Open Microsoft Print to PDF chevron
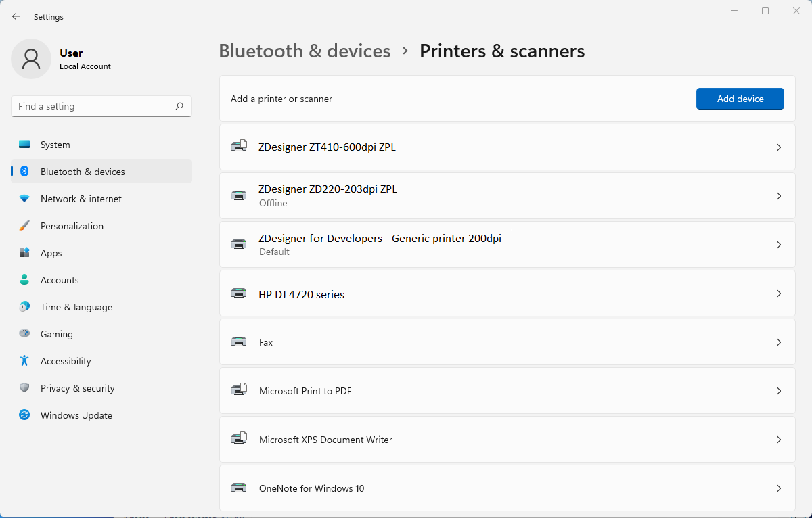Screen dimensions: 812x518 (779, 391)
